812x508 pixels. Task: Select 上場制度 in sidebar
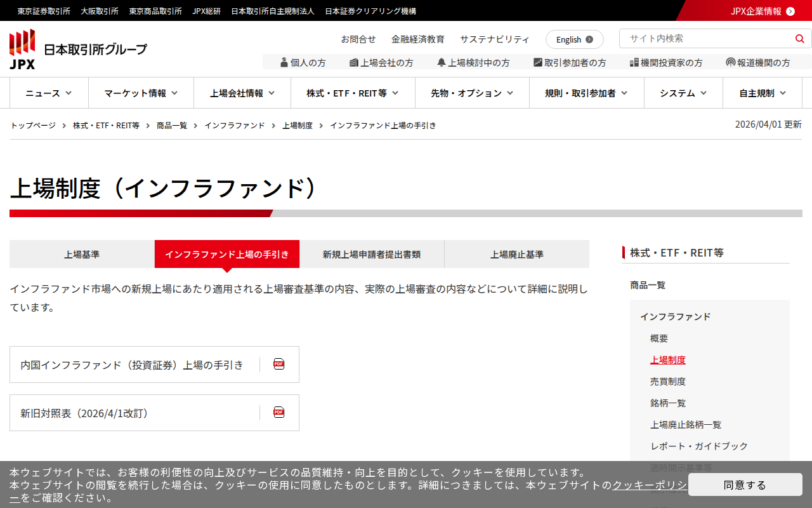click(668, 360)
